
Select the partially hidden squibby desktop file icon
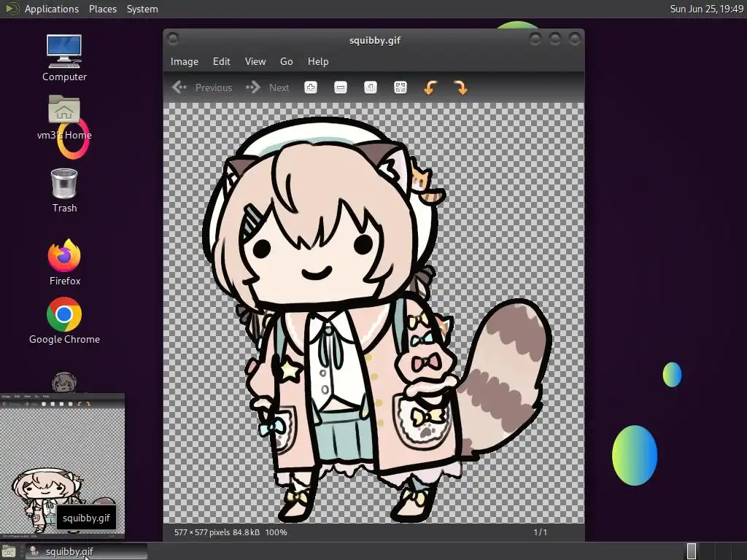(x=64, y=382)
